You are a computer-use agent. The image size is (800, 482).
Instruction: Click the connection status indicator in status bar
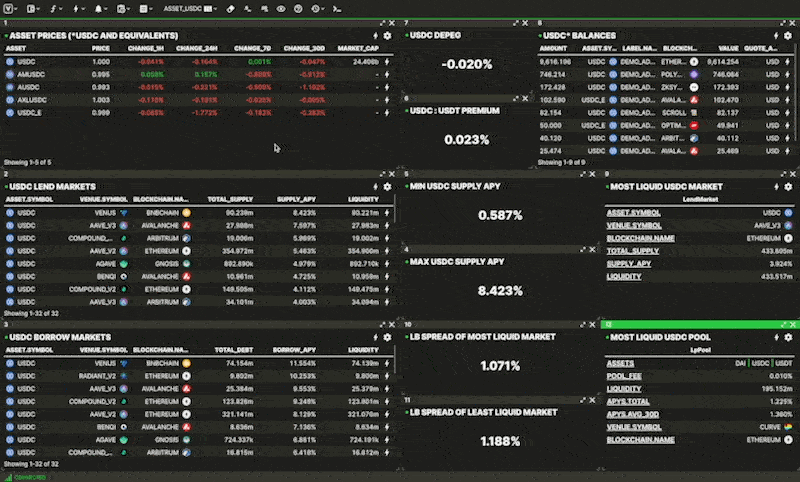coord(26,477)
